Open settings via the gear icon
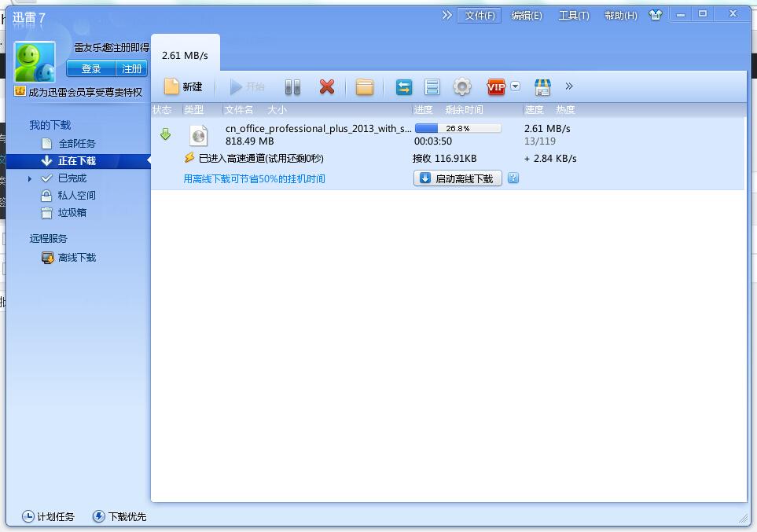757x532 pixels. (x=461, y=87)
